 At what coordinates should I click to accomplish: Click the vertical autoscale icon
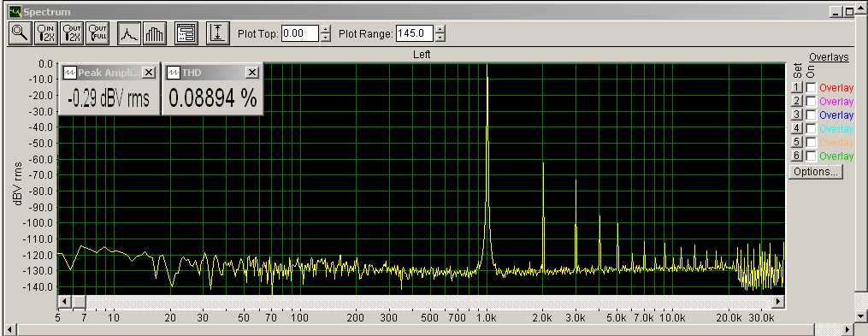218,33
